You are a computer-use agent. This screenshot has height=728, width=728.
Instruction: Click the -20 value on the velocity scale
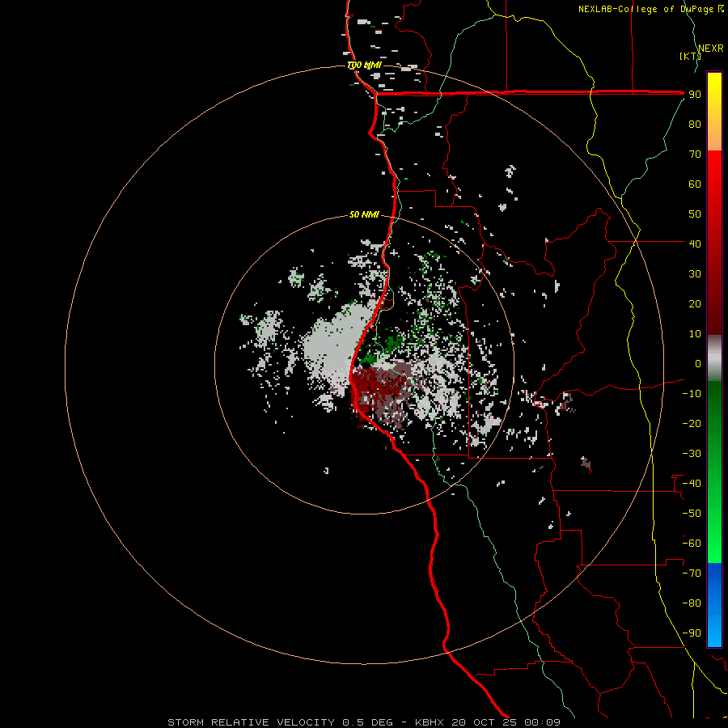point(692,423)
